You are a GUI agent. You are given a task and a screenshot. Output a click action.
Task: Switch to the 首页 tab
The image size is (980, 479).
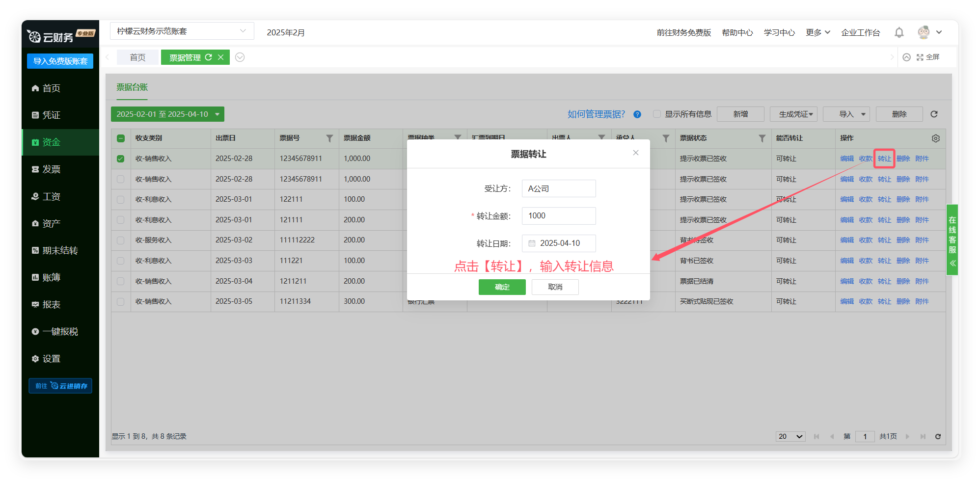(137, 57)
